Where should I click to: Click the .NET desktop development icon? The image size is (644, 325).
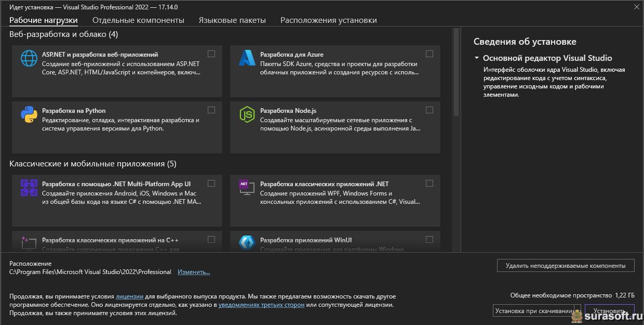[247, 188]
